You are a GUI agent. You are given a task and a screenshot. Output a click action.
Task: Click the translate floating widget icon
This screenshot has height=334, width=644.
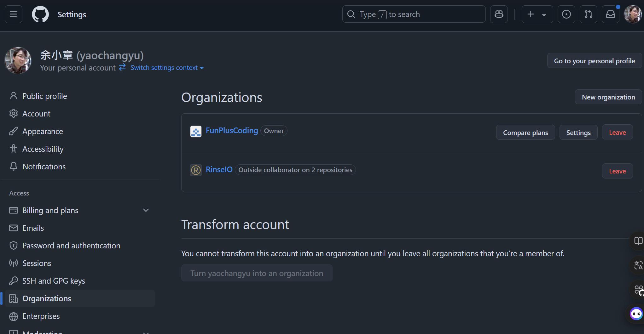coord(638,265)
